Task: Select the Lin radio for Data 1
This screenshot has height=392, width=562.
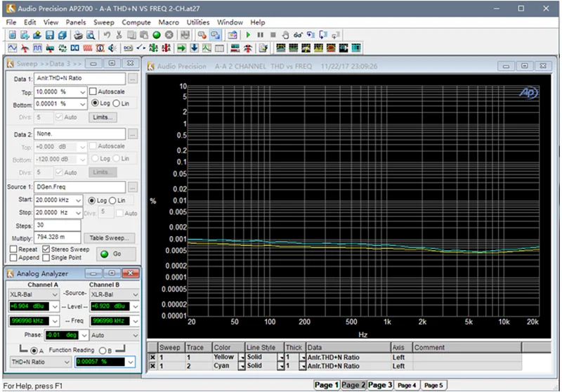Action: pos(117,103)
